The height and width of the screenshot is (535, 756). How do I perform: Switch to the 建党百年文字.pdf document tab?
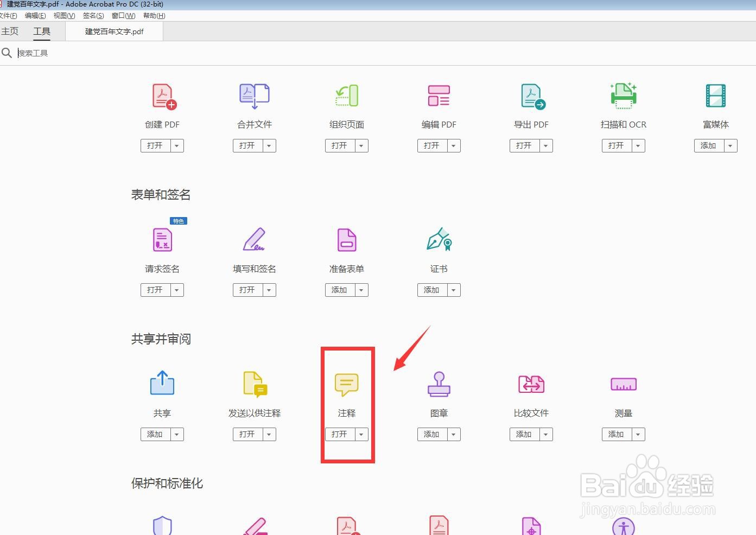click(x=114, y=31)
